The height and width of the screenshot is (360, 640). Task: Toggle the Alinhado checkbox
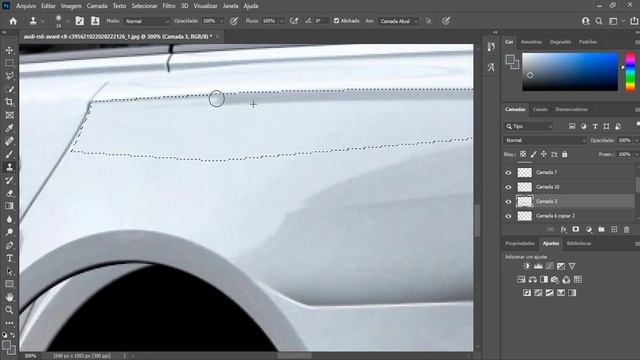pyautogui.click(x=336, y=21)
